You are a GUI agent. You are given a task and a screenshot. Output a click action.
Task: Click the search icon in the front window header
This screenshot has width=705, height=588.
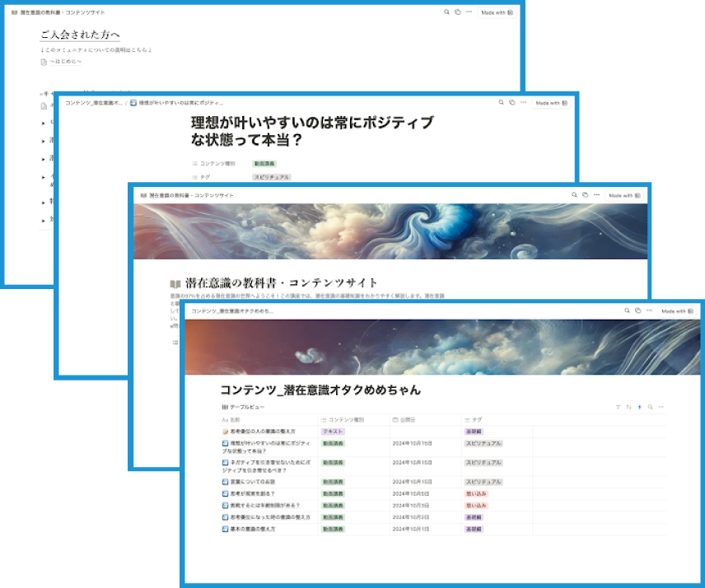pos(627,311)
